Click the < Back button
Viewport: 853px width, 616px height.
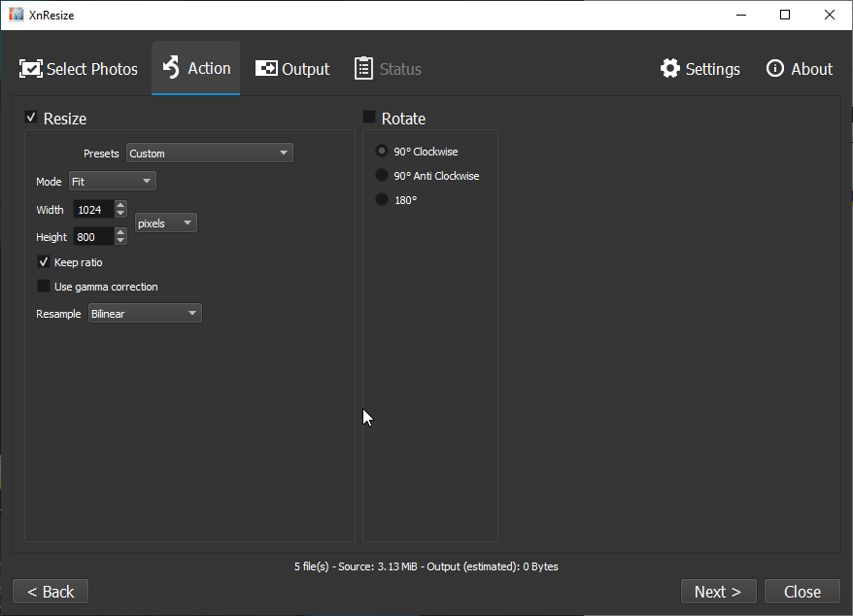pos(51,592)
